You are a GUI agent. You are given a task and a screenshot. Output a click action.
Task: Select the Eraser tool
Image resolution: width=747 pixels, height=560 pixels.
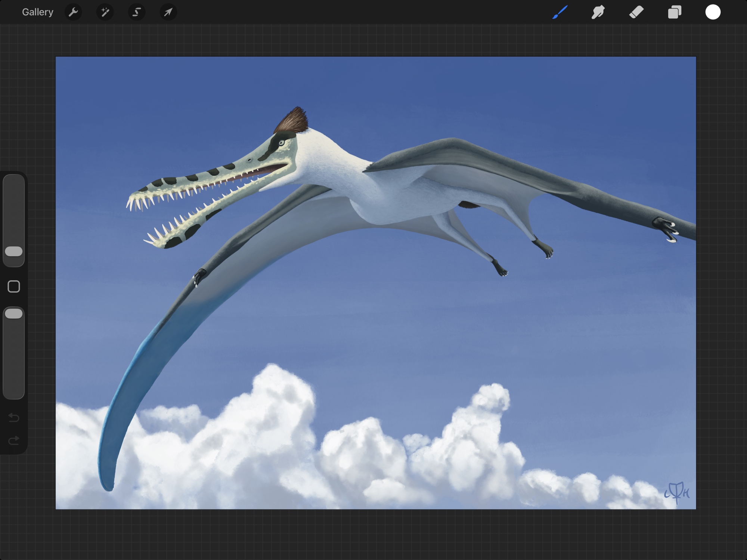[x=636, y=12]
